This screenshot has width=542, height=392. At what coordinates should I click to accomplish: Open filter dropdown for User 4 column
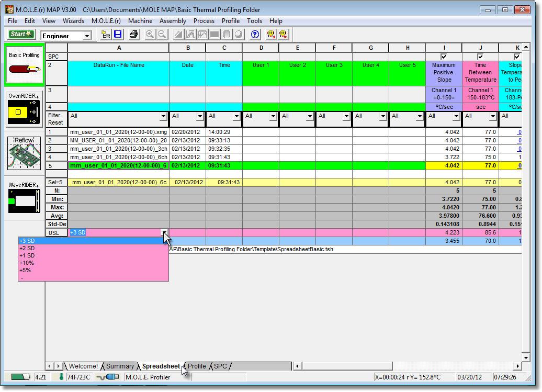(383, 116)
